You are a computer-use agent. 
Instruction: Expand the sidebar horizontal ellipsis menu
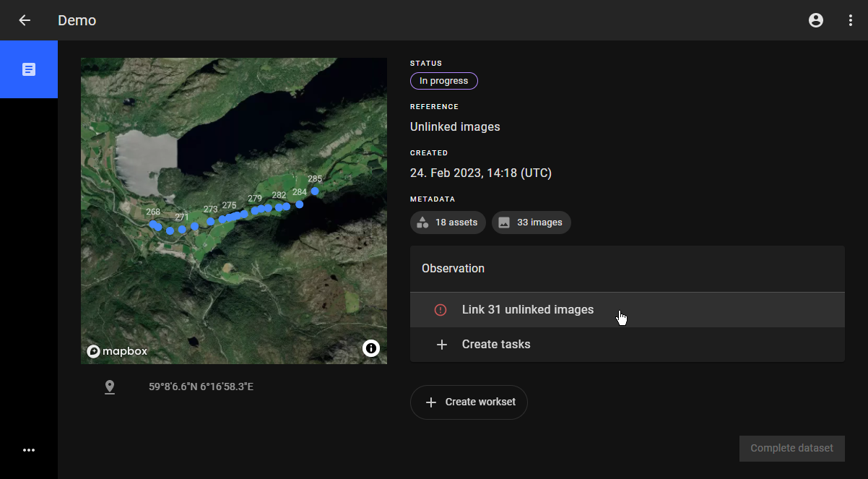[x=29, y=450]
